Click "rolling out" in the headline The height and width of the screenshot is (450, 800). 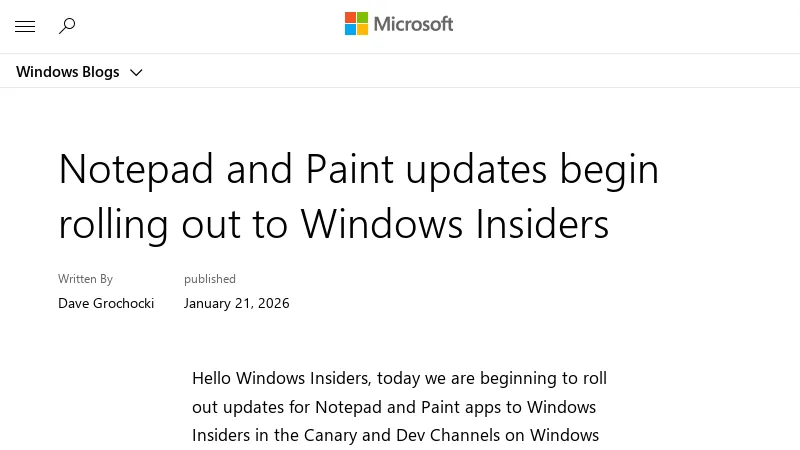(148, 224)
